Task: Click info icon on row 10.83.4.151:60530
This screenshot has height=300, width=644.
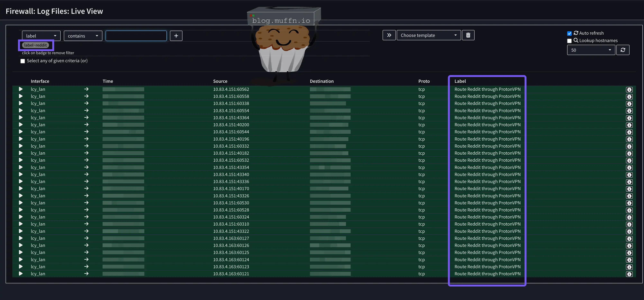Action: point(629,203)
